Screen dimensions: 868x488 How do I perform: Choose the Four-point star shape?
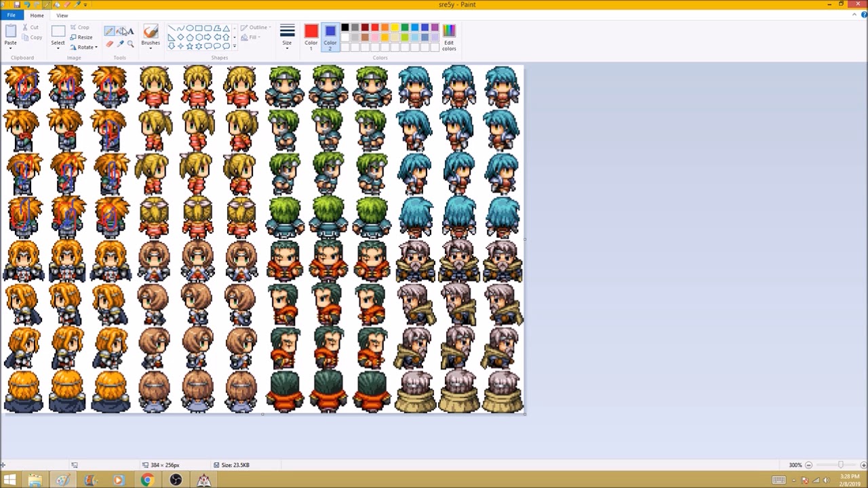pyautogui.click(x=181, y=46)
